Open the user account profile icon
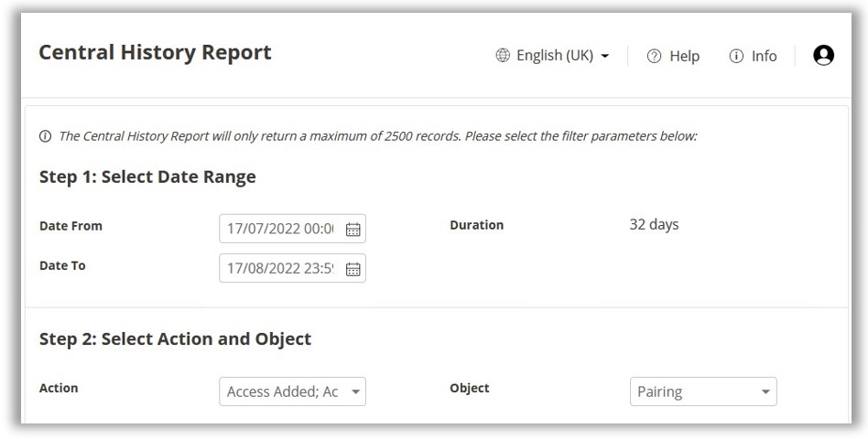 pyautogui.click(x=824, y=56)
